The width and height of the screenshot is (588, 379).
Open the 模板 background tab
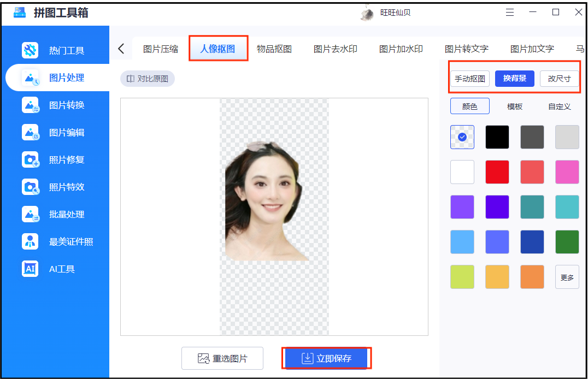click(x=514, y=106)
